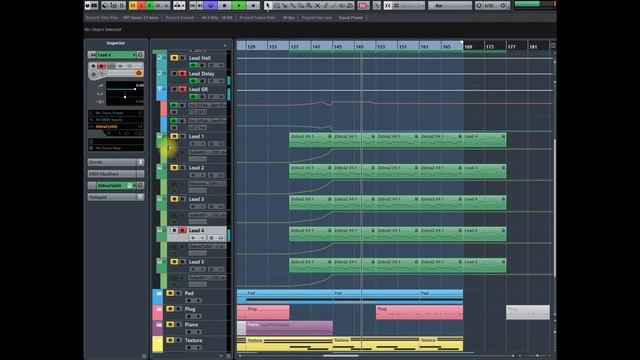Screen dimensions: 640x360
Task: Expand the Chords section in Inspector
Action: pyautogui.click(x=116, y=162)
